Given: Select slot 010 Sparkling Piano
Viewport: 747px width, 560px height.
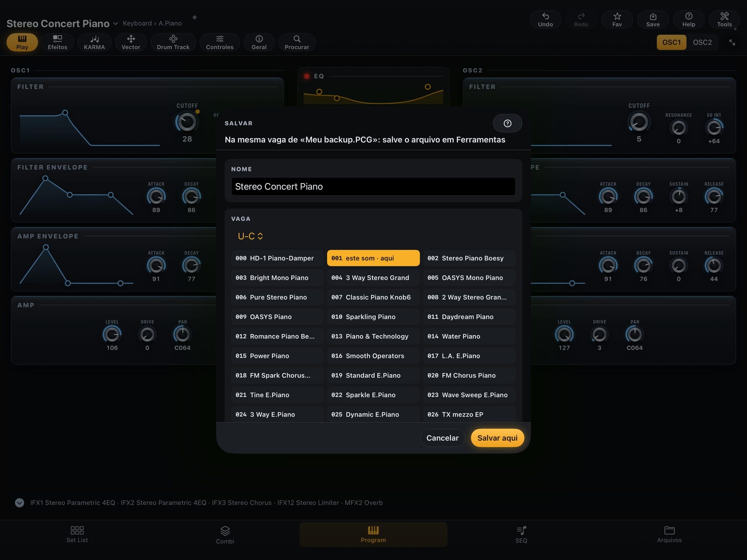Looking at the screenshot, I should click(x=373, y=317).
